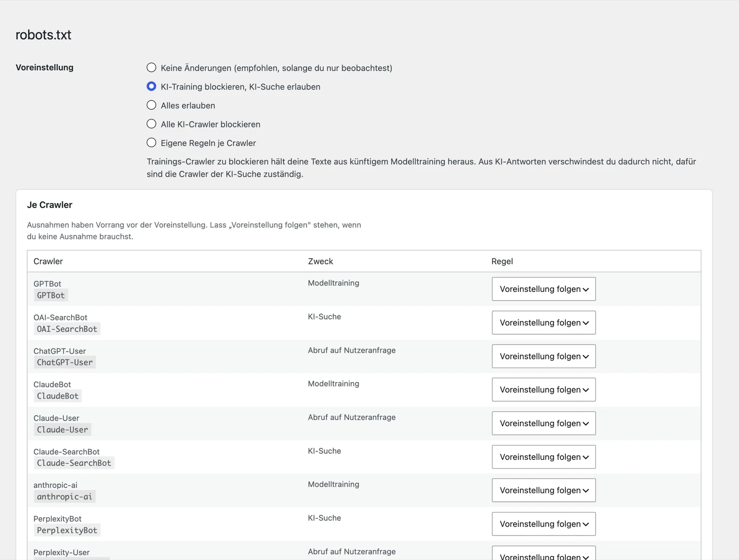Click the 'robots.txt' page heading
Image resolution: width=739 pixels, height=560 pixels.
point(43,35)
